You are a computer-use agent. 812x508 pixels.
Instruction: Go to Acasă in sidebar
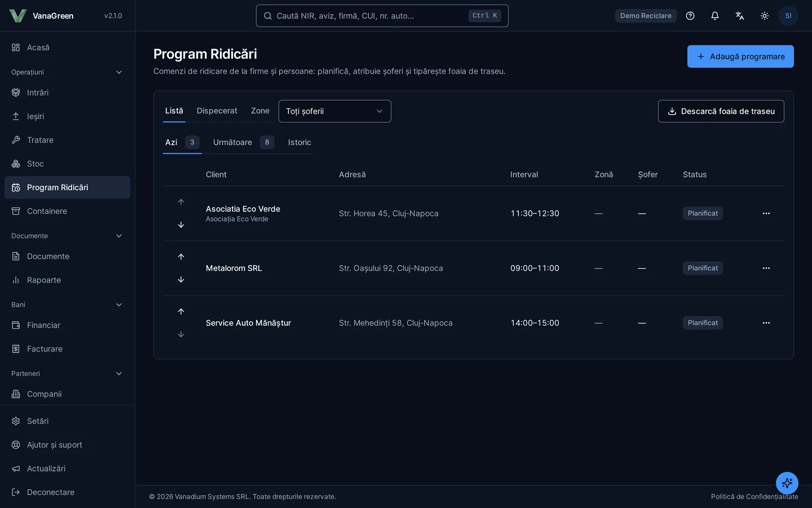67,47
